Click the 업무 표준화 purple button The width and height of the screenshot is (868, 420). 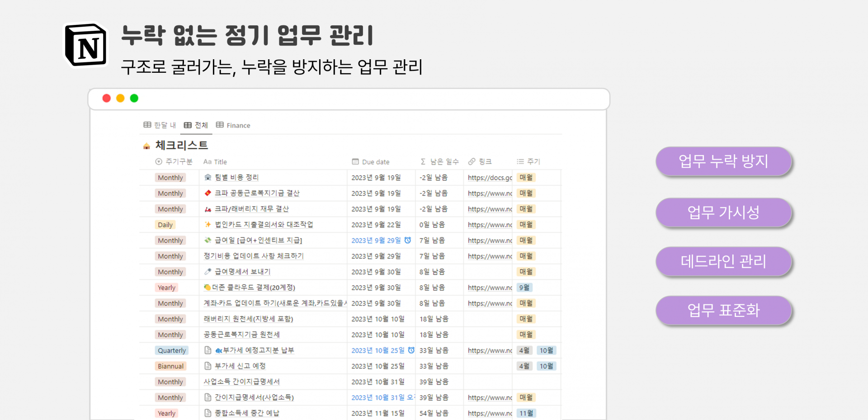coord(723,310)
